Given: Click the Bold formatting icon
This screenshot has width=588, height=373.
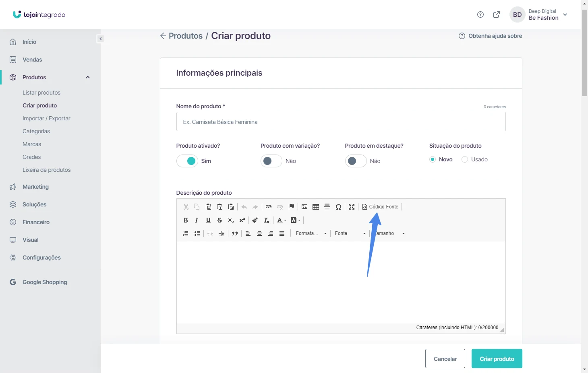Looking at the screenshot, I should 186,220.
